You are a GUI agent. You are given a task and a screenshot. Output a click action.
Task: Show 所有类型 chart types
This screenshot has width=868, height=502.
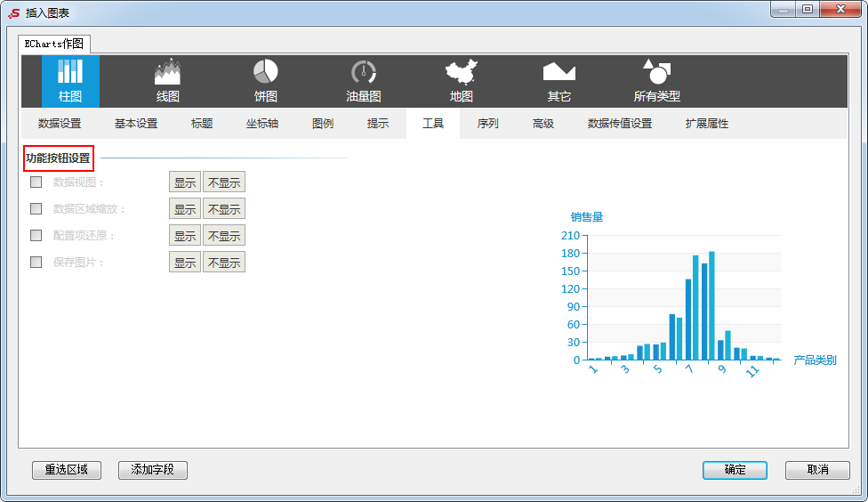coord(656,81)
